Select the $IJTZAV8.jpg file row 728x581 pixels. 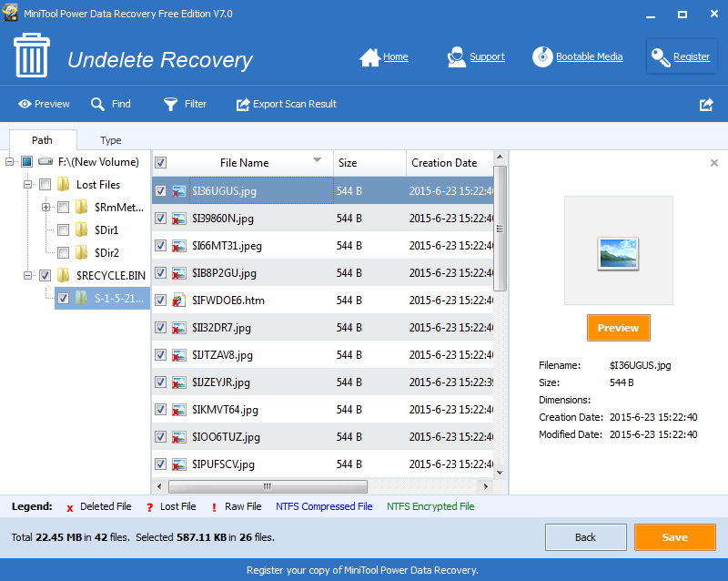point(323,355)
